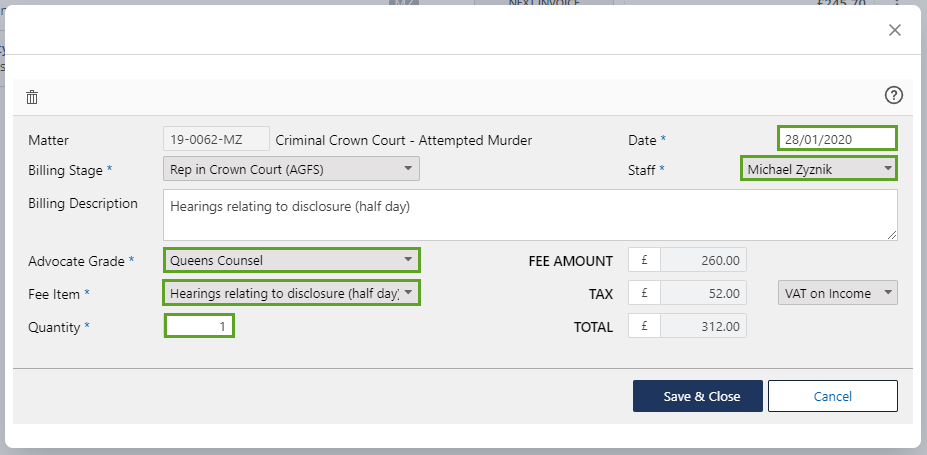Image resolution: width=927 pixels, height=455 pixels.
Task: Click the Cancel button
Action: [x=832, y=396]
